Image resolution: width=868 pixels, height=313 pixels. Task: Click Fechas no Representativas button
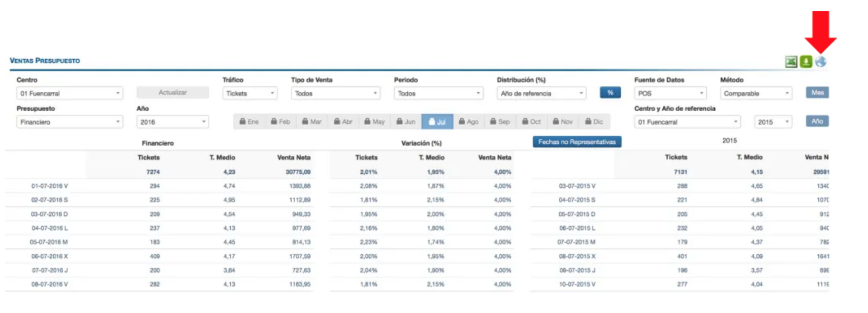(577, 142)
